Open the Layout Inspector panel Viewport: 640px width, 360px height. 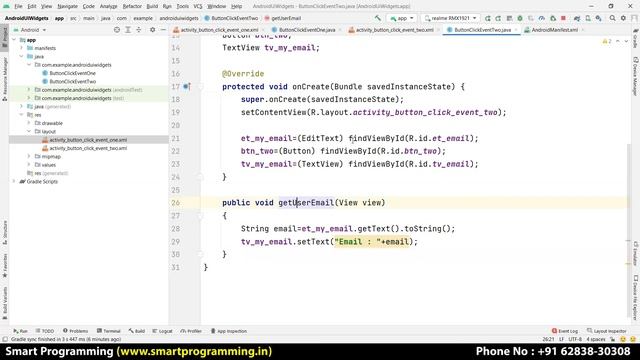(x=607, y=331)
